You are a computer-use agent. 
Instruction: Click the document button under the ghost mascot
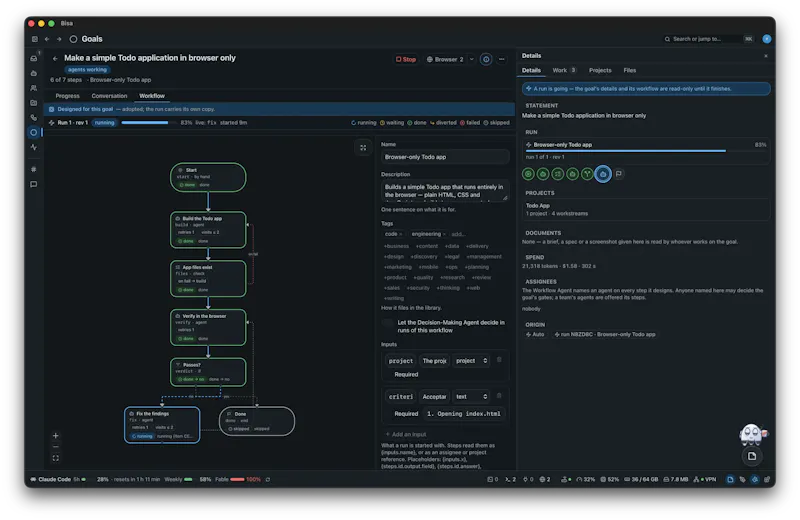(752, 456)
